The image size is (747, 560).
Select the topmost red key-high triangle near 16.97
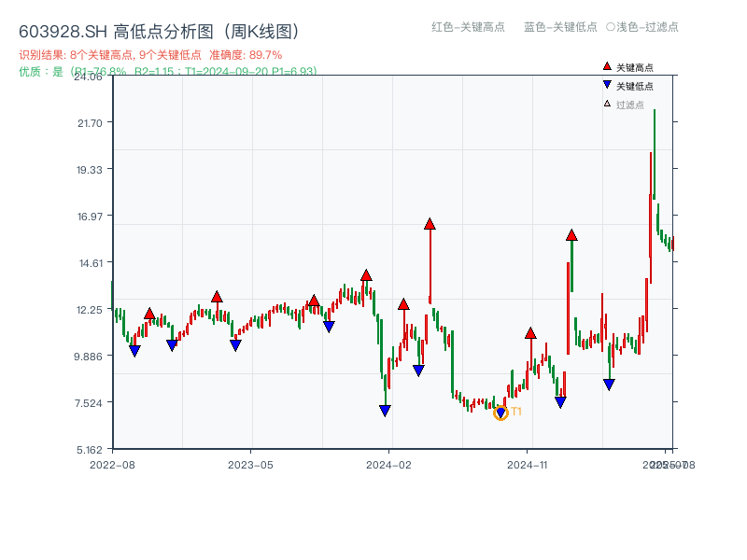(x=430, y=224)
